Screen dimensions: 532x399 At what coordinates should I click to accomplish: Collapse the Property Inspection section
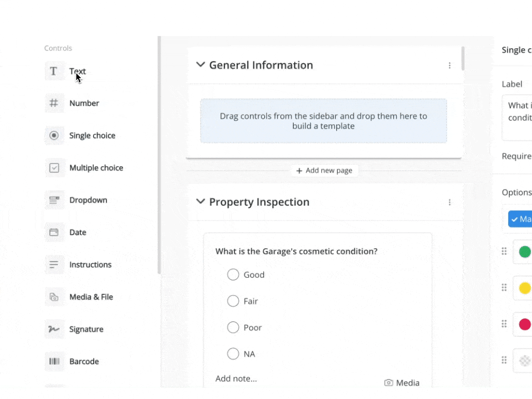point(201,202)
